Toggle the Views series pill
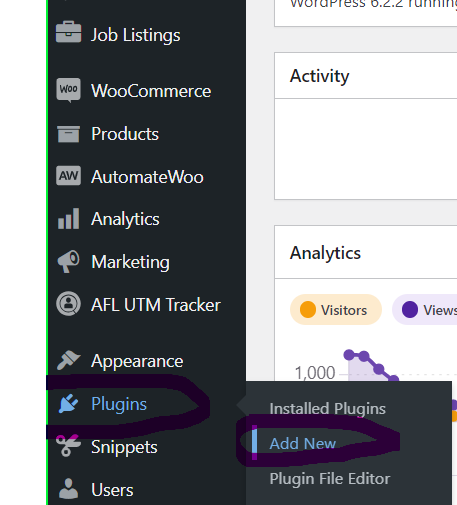This screenshot has height=505, width=457. pyautogui.click(x=425, y=310)
